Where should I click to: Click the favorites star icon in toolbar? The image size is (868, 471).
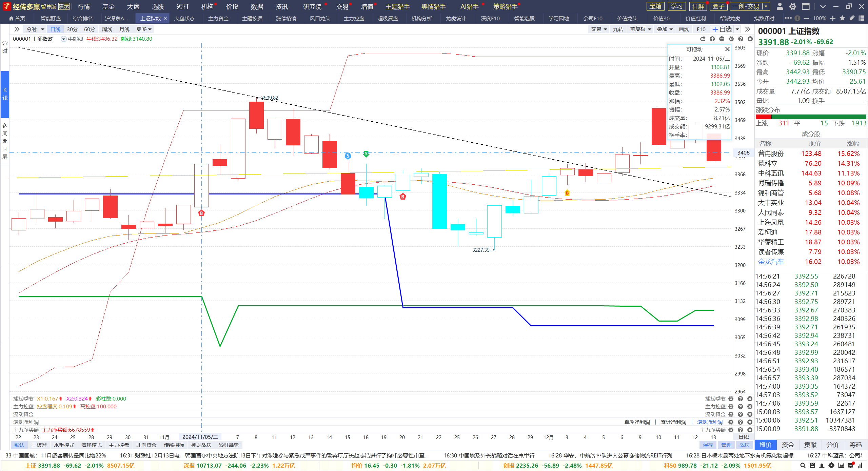[842, 18]
